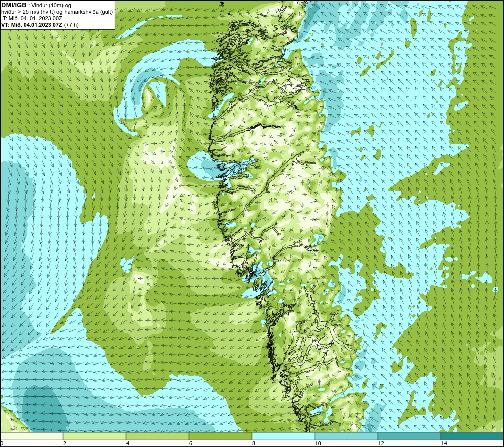Click the scale label 4
The width and height of the screenshot is (504, 447).
[128, 443]
